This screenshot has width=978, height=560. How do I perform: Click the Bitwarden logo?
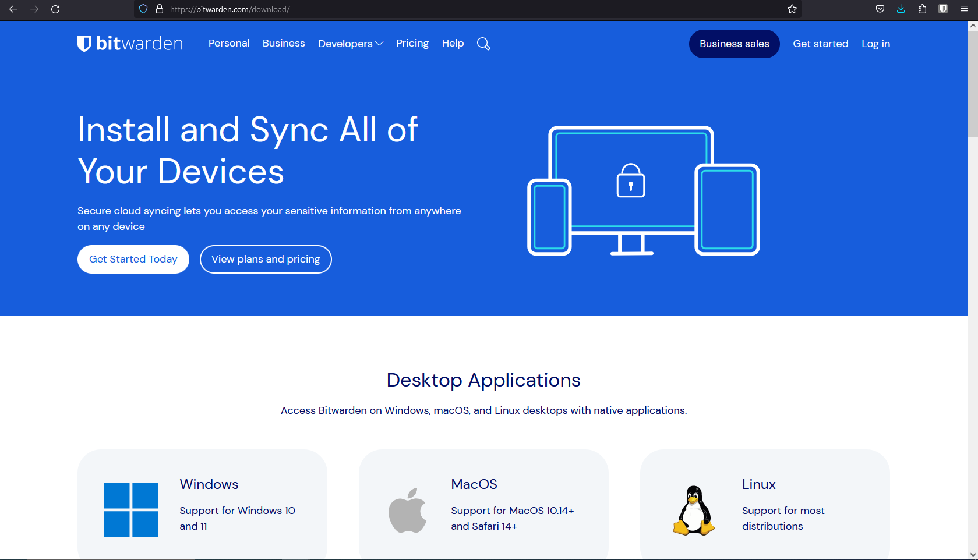[130, 44]
